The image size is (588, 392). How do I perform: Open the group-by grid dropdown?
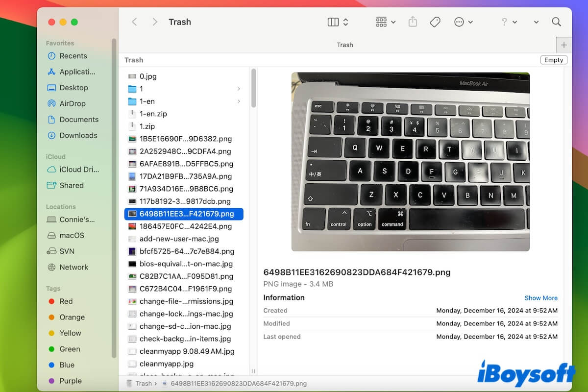click(x=386, y=22)
